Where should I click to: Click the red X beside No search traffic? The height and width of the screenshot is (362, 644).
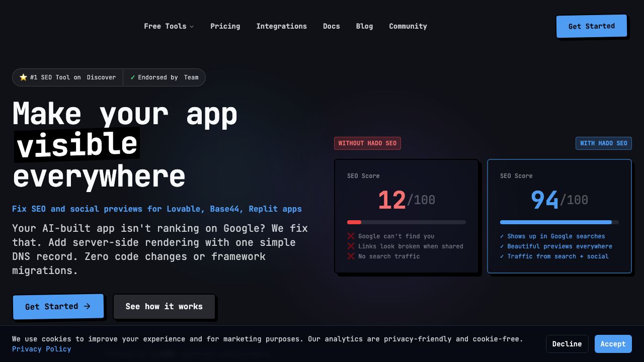click(x=351, y=256)
